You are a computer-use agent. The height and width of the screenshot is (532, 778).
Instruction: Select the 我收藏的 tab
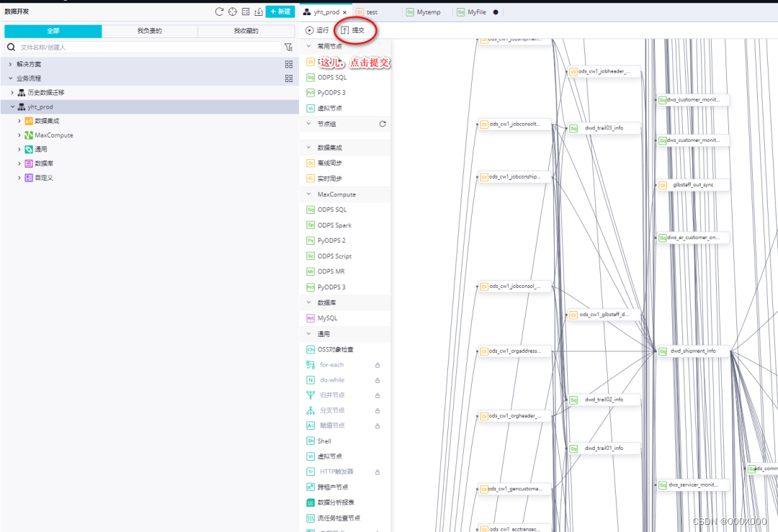246,31
